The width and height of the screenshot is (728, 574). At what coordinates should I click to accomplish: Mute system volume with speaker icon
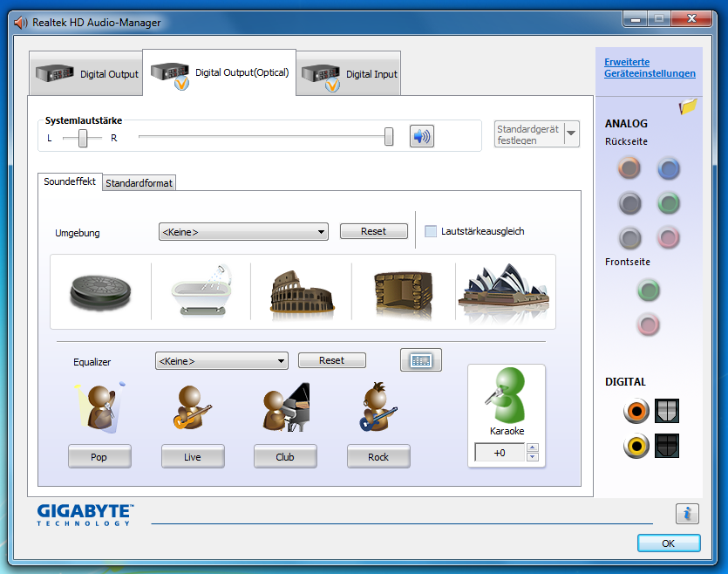pos(422,136)
